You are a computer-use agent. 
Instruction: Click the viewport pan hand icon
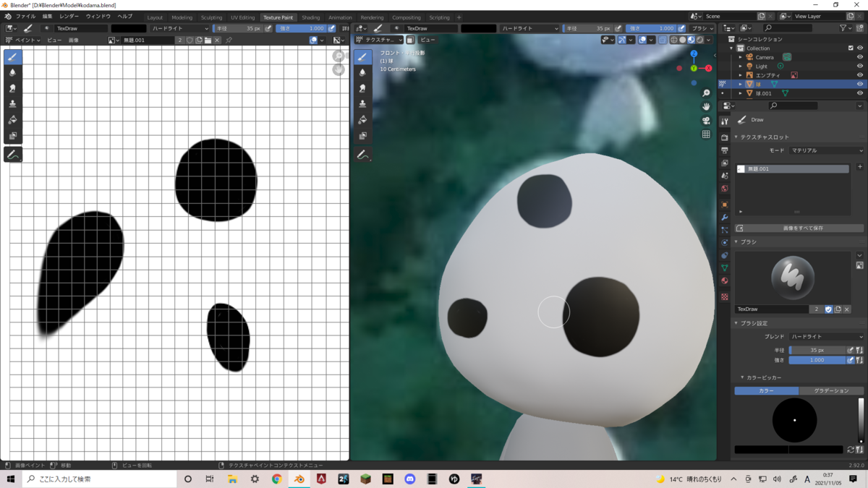706,107
